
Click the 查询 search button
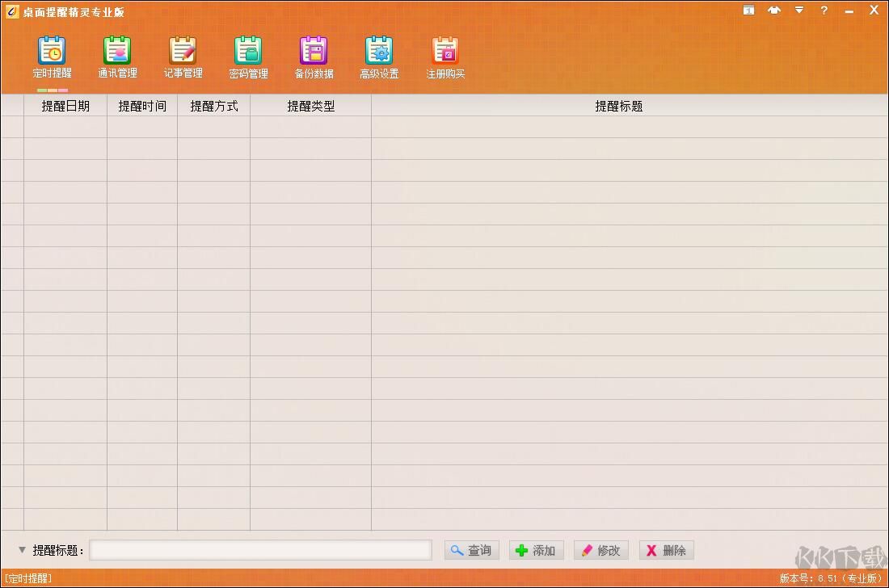[x=471, y=550]
